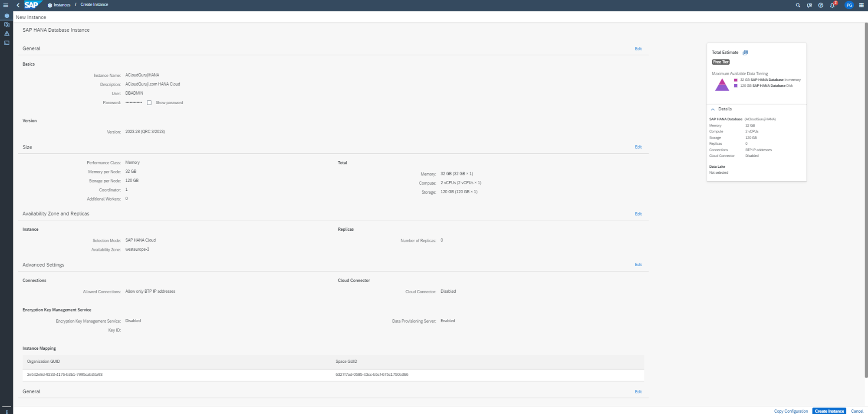Click the back arrow beside SAP logo
Viewport: 868px width, 414px height.
18,5
